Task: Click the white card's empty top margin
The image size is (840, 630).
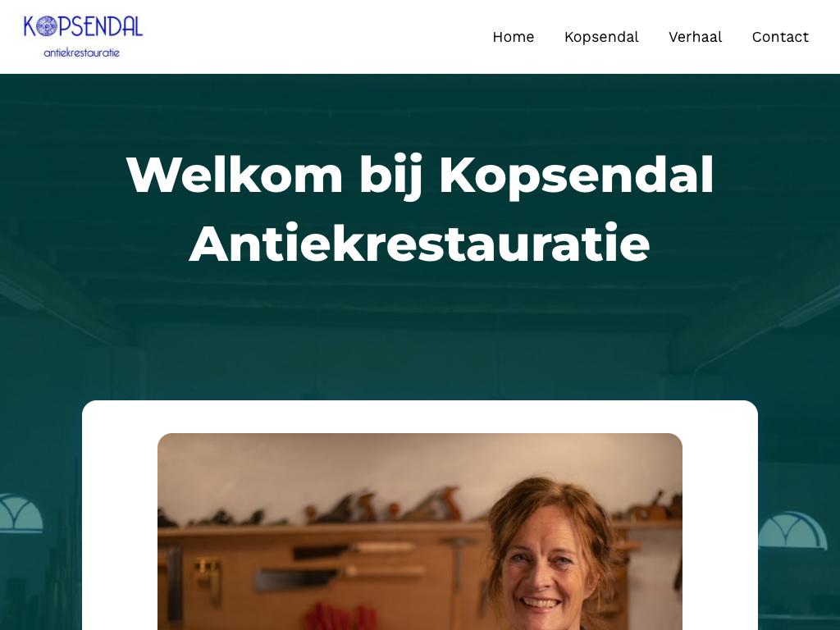Action: tap(420, 416)
